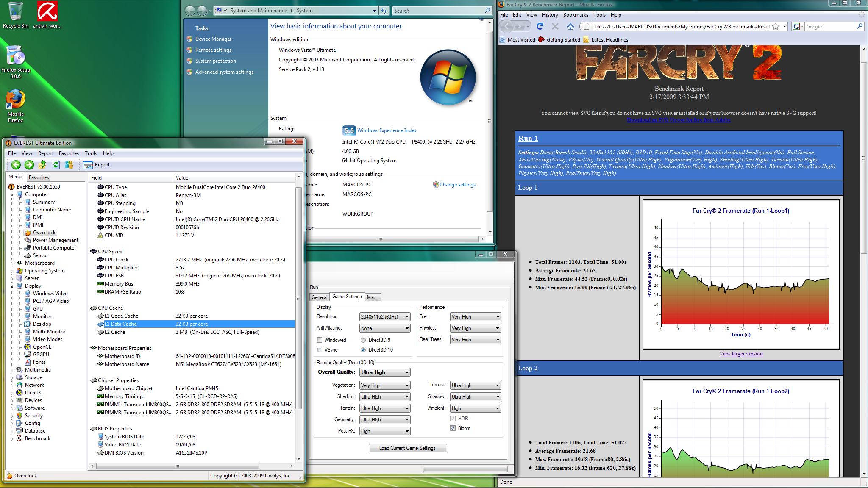
Task: Open Firefox Setup 3.0.6 desktop icon
Action: coord(16,62)
